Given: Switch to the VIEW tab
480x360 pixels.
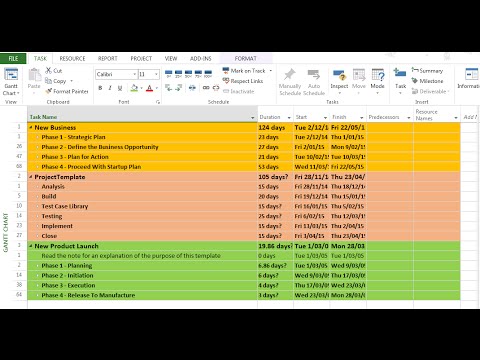Looking at the screenshot, I should pyautogui.click(x=171, y=59).
